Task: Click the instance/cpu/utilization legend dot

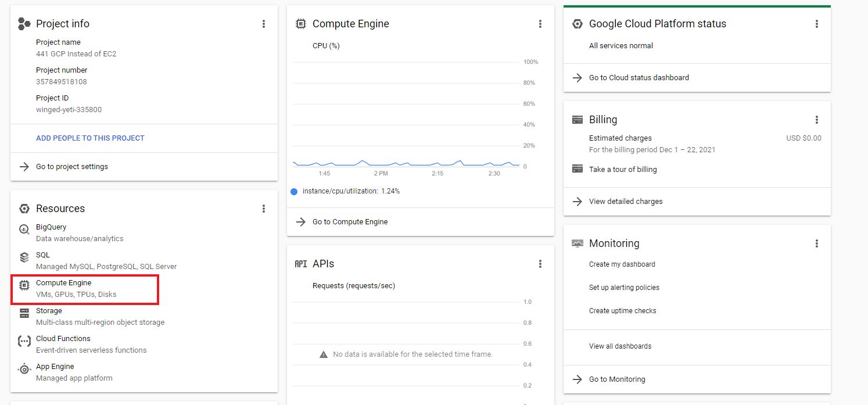Action: pos(294,191)
